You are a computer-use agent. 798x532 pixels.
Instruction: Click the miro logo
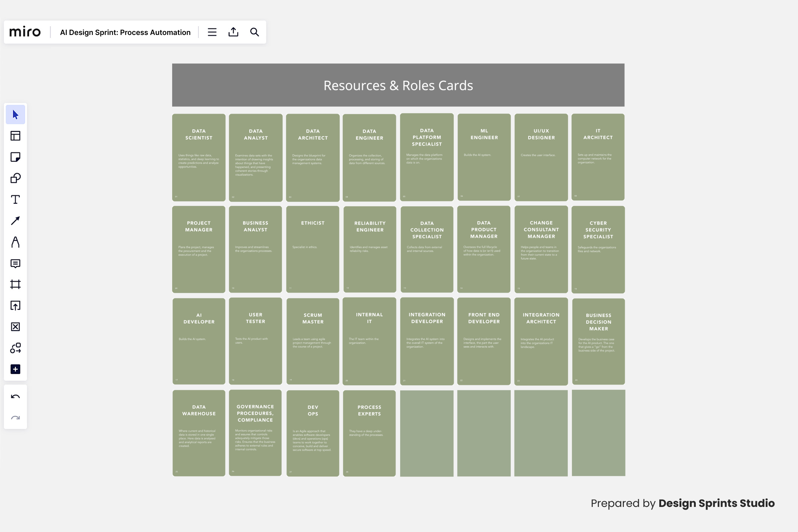(x=25, y=32)
